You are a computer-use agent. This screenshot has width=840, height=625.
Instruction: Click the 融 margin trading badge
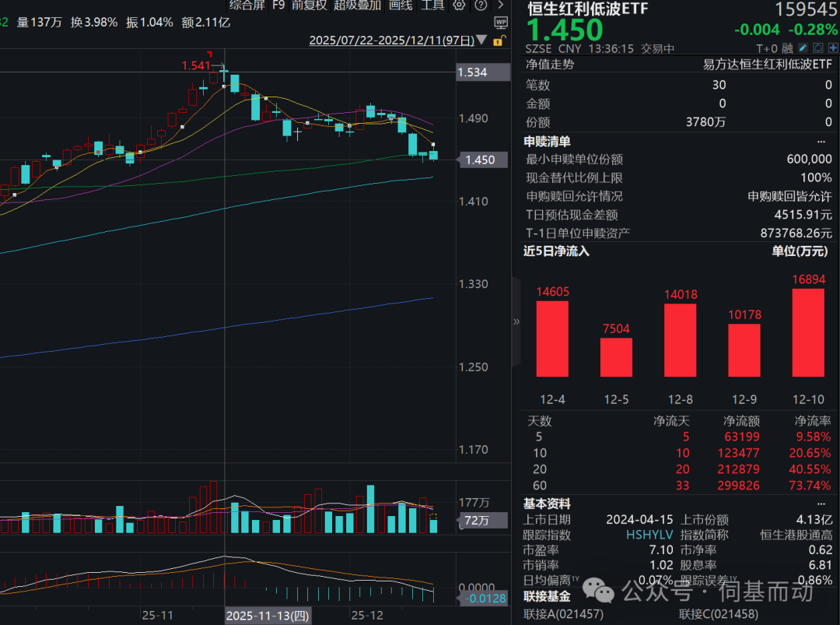coord(787,48)
